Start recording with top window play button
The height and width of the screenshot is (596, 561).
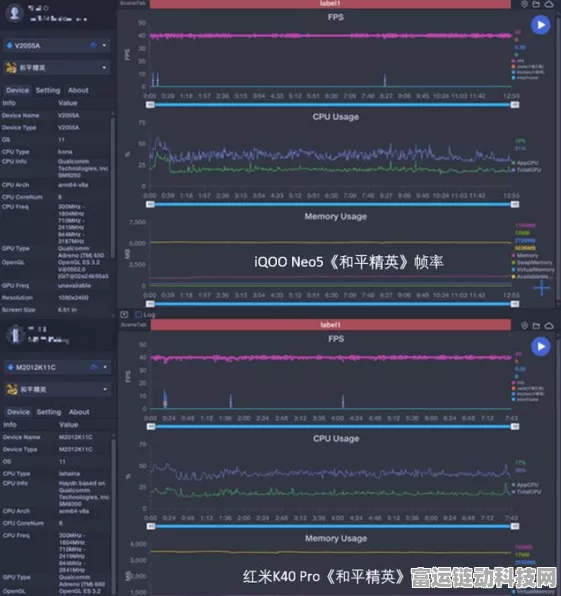coord(540,25)
